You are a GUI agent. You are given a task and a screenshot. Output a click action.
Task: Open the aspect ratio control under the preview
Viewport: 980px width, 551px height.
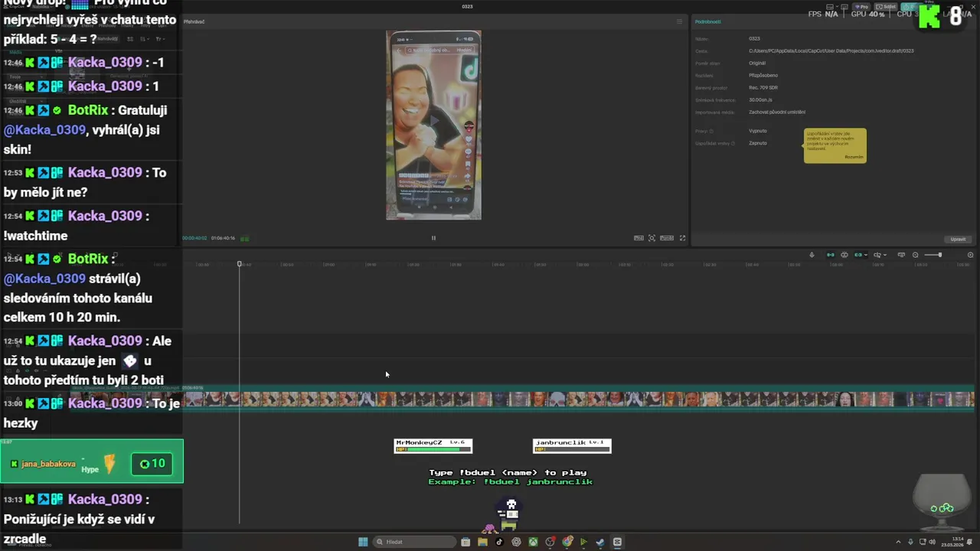pyautogui.click(x=667, y=238)
